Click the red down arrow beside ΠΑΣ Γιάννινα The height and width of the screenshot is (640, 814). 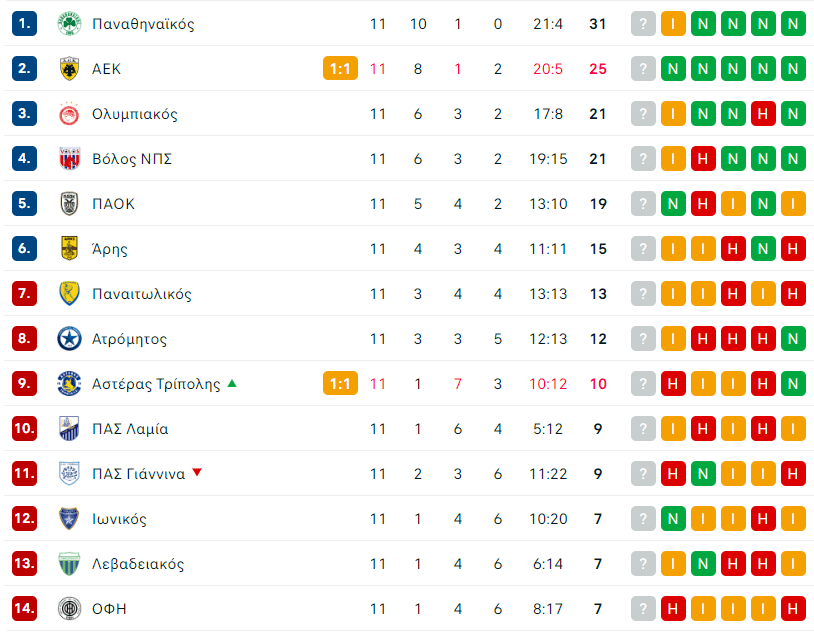pyautogui.click(x=197, y=473)
